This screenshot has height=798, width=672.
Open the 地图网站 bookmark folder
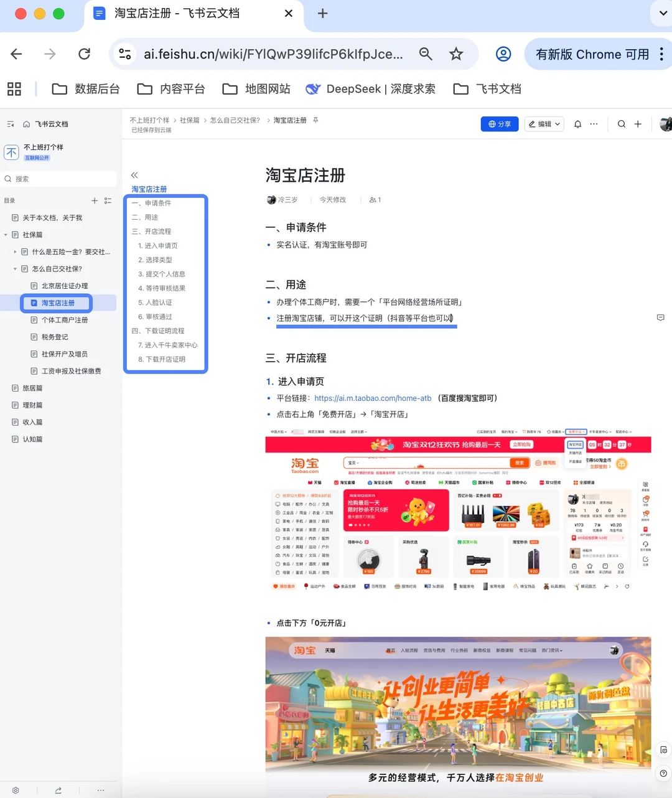256,89
